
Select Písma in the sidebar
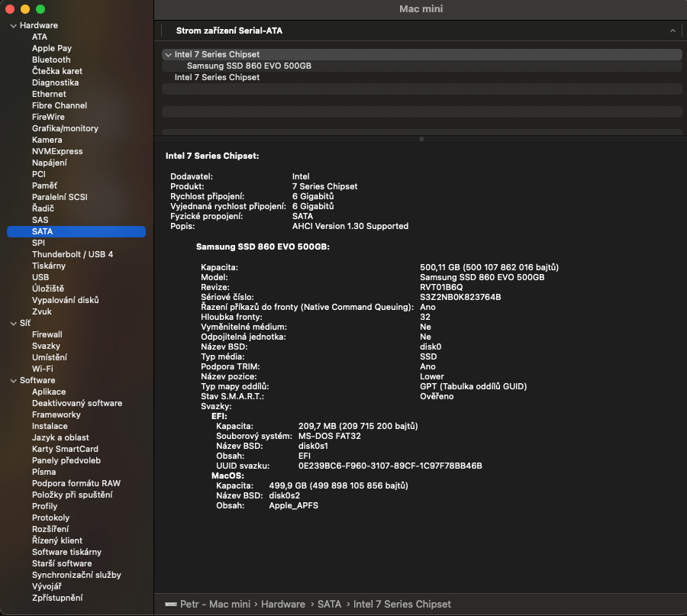pyautogui.click(x=44, y=472)
